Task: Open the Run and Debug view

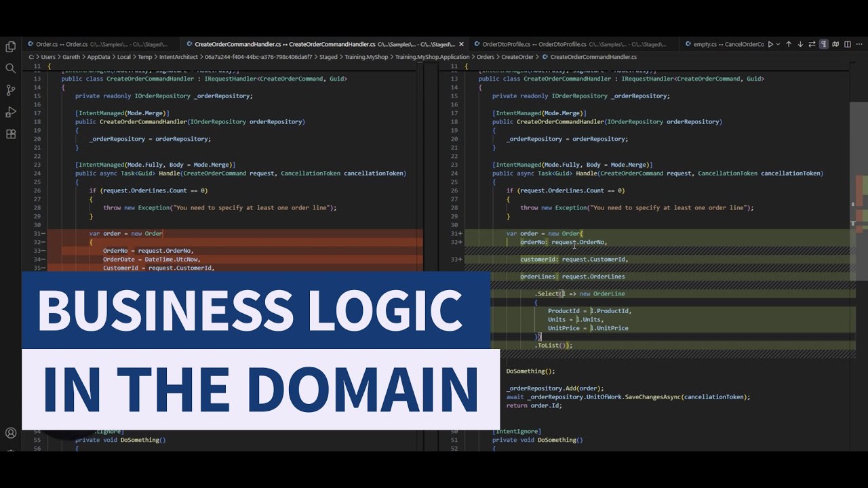Action: coord(11,112)
